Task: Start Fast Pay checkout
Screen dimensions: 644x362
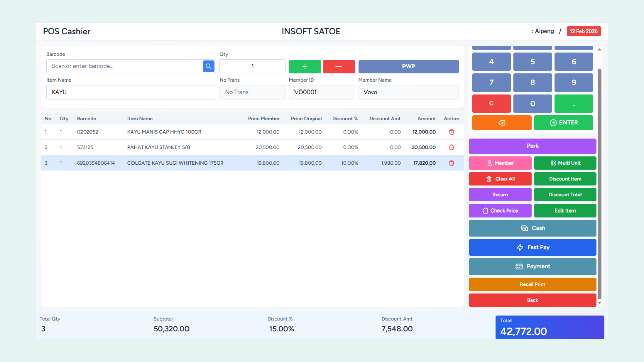Action: [532, 247]
